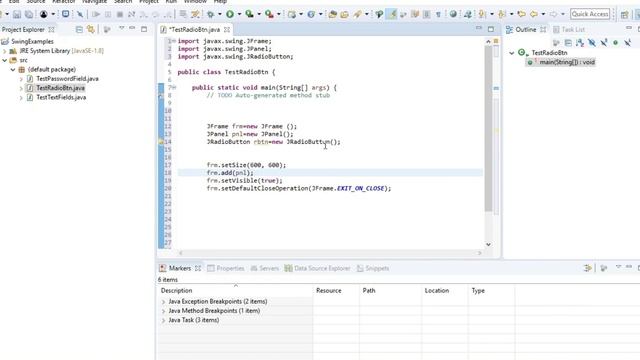
Task: Click the Disconnect debug icon
Action: click(131, 14)
